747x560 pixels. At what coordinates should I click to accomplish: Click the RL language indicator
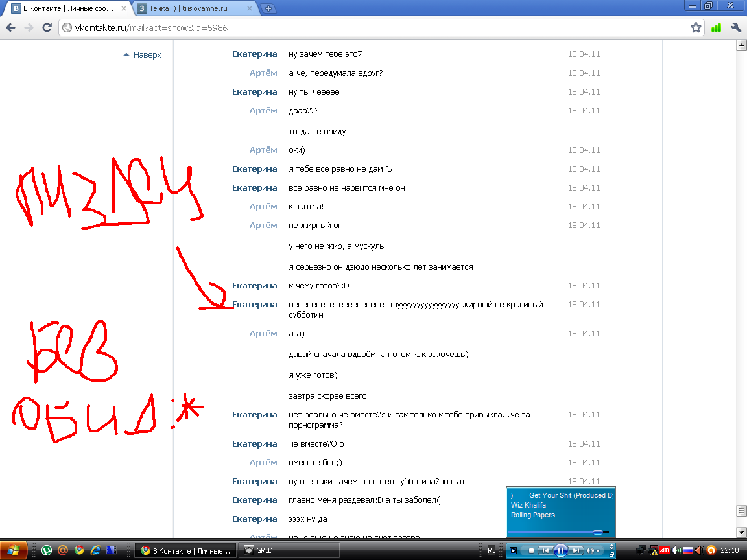492,550
